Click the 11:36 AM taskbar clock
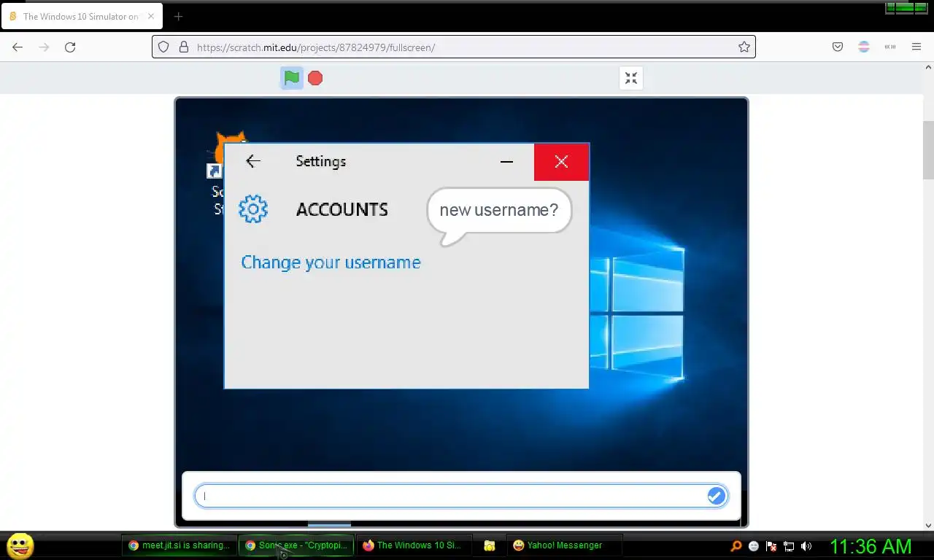 pyautogui.click(x=871, y=546)
